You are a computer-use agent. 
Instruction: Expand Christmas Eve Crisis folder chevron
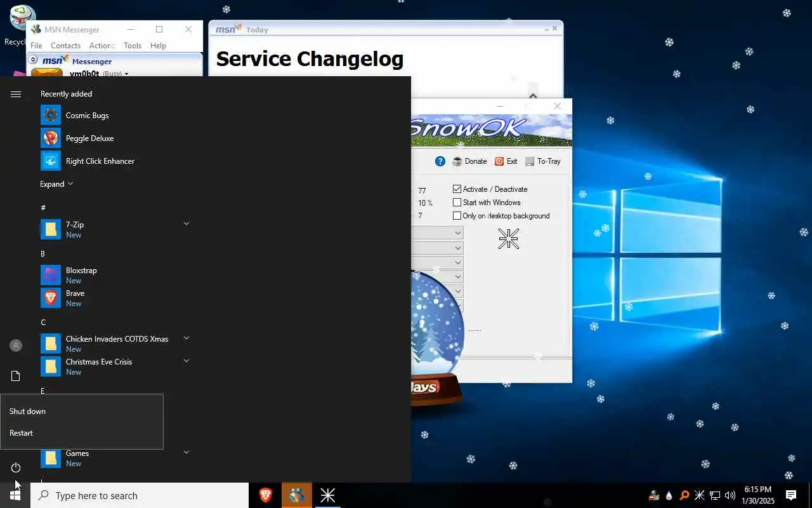[187, 361]
